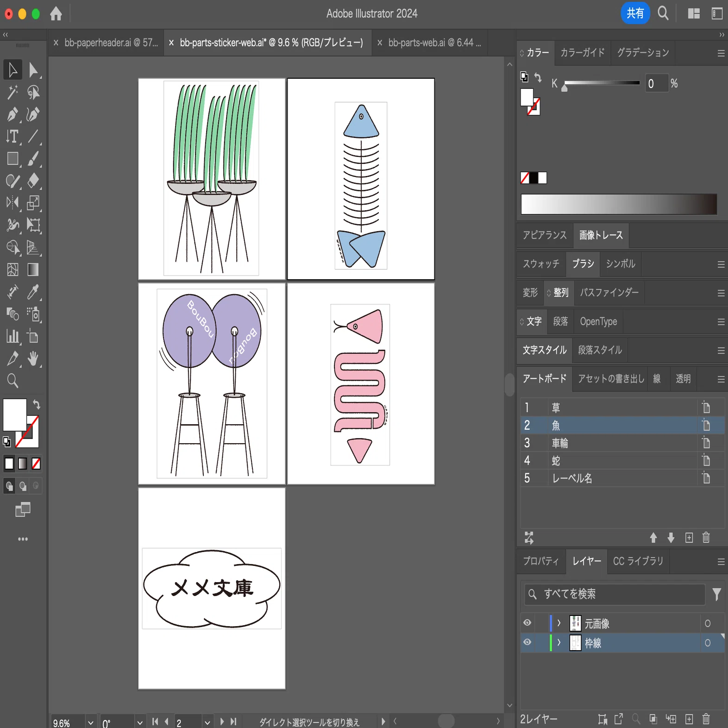This screenshot has height=728, width=728.
Task: Hide the 元画像 layer
Action: (x=527, y=623)
